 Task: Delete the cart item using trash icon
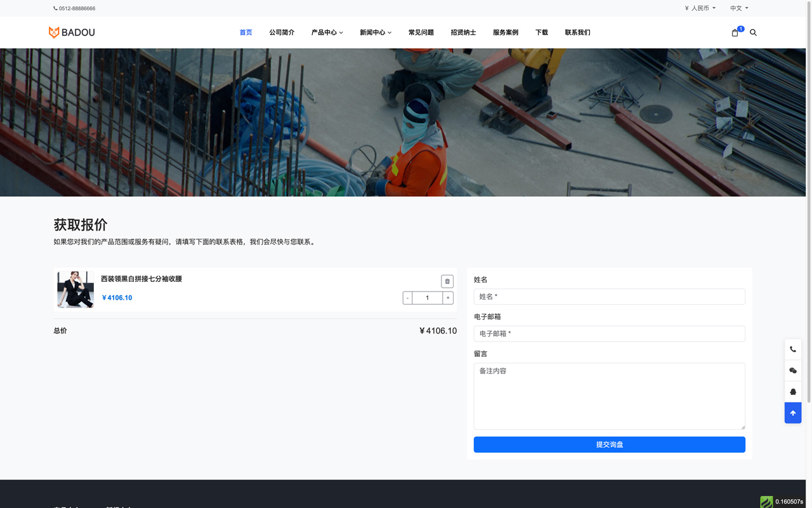[447, 281]
